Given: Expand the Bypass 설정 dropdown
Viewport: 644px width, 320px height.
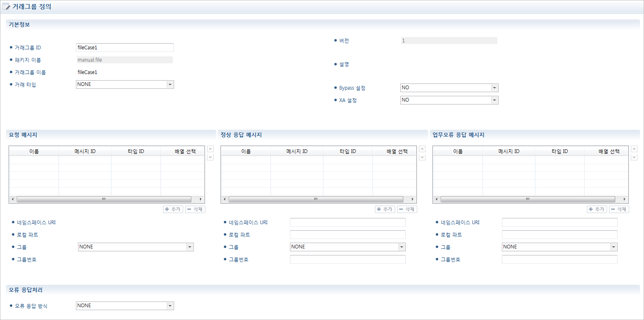Looking at the screenshot, I should (494, 88).
